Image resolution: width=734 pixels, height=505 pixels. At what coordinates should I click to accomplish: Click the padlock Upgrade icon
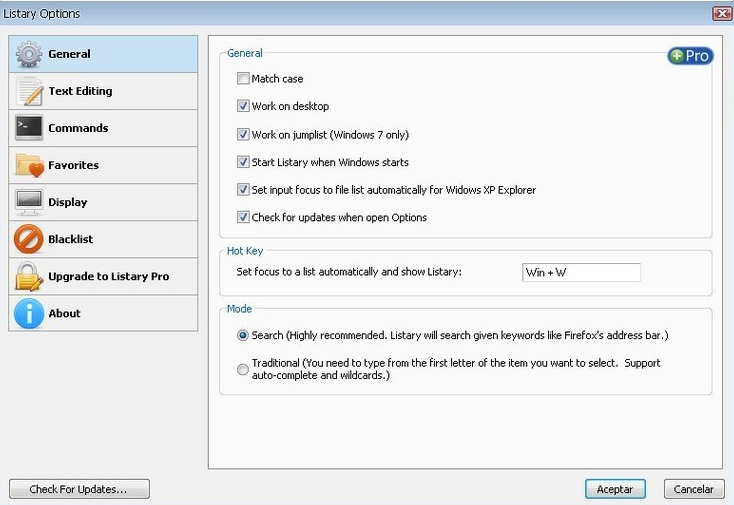click(x=29, y=277)
